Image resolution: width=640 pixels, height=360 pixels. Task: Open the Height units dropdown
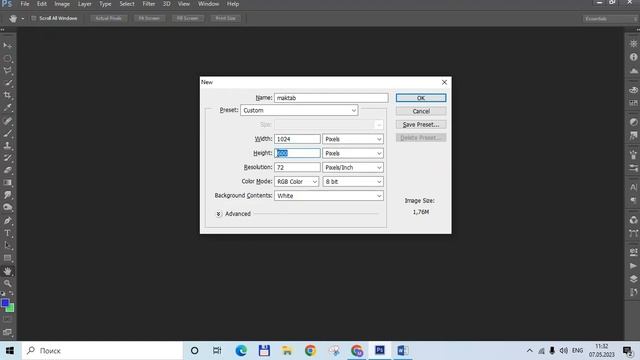[353, 153]
